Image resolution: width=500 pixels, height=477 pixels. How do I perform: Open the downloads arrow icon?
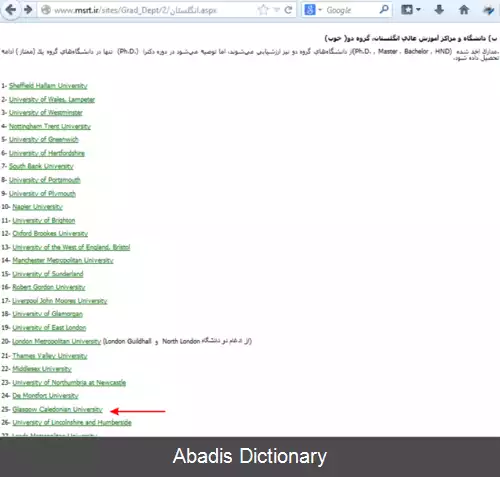pos(439,10)
